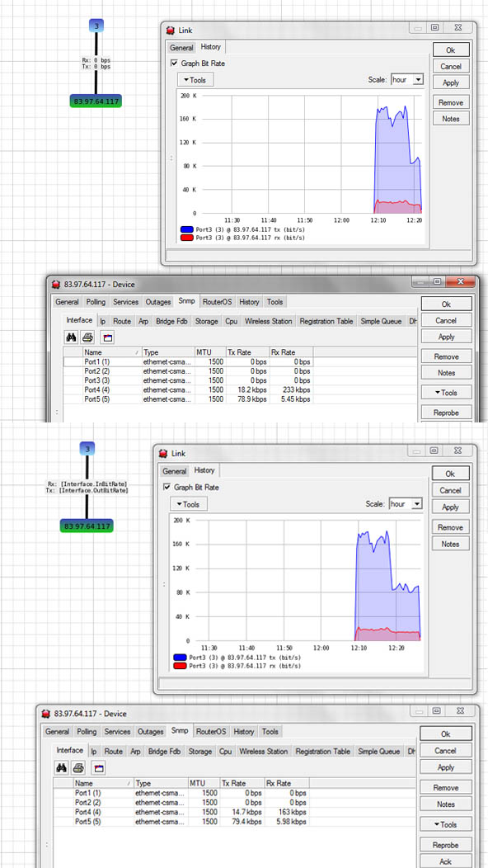The width and height of the screenshot is (488, 868).
Task: Click the small window icon in the lower Device toolbar
Action: (98, 767)
